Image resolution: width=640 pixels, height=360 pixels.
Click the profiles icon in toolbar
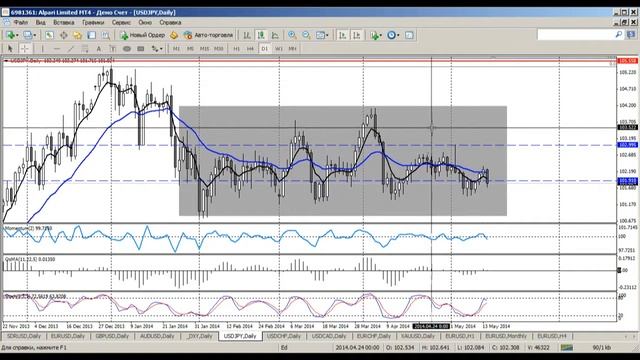click(27, 36)
